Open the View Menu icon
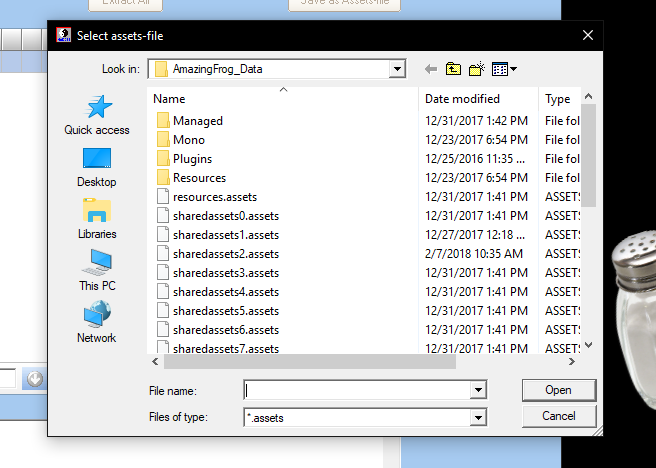 [504, 69]
